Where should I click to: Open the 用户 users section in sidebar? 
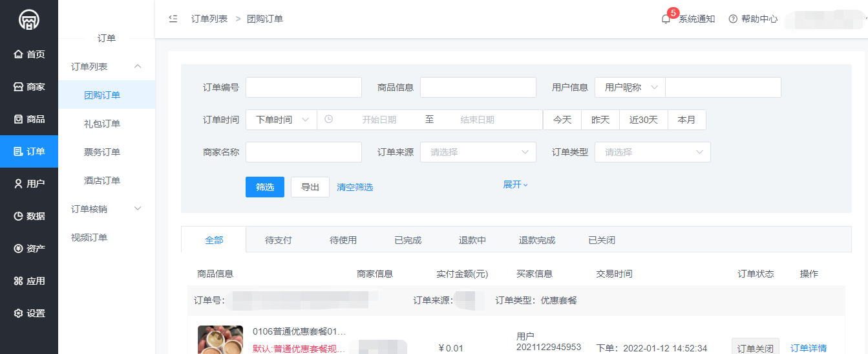click(29, 184)
